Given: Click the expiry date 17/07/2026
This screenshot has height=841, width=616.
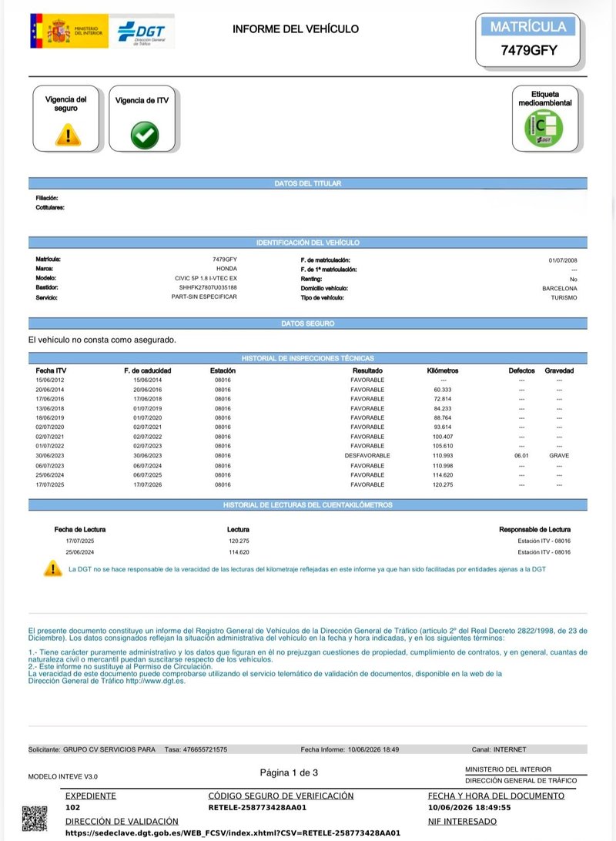Looking at the screenshot, I should (147, 484).
